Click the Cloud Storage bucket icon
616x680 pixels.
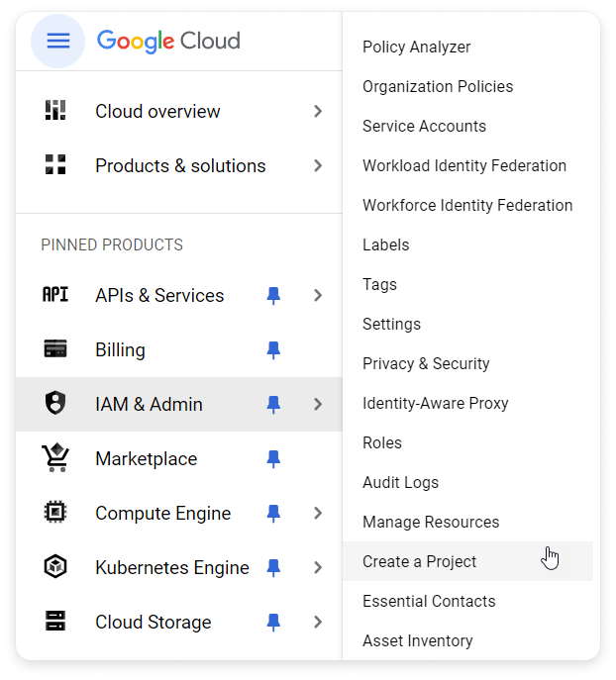pyautogui.click(x=55, y=621)
